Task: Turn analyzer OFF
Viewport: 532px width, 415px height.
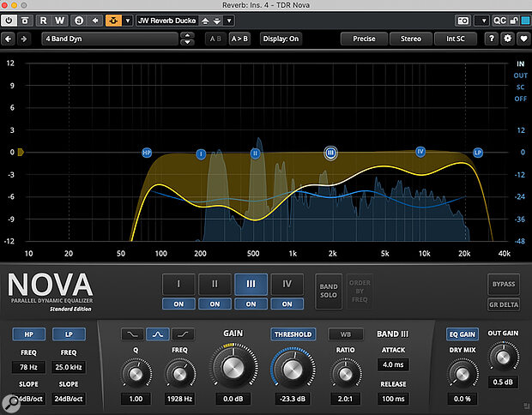Action: [521, 99]
